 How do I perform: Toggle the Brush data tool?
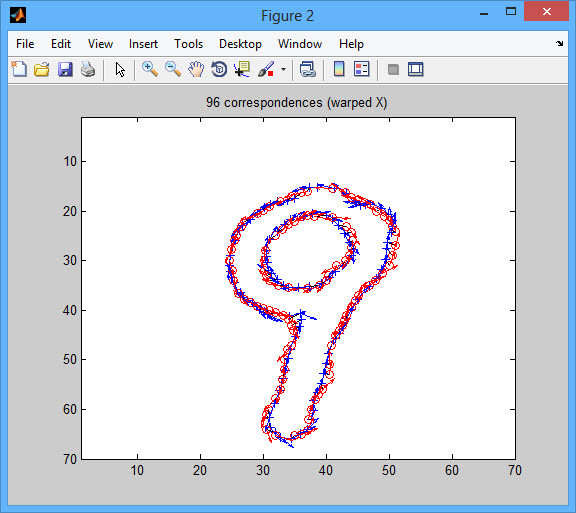(266, 69)
